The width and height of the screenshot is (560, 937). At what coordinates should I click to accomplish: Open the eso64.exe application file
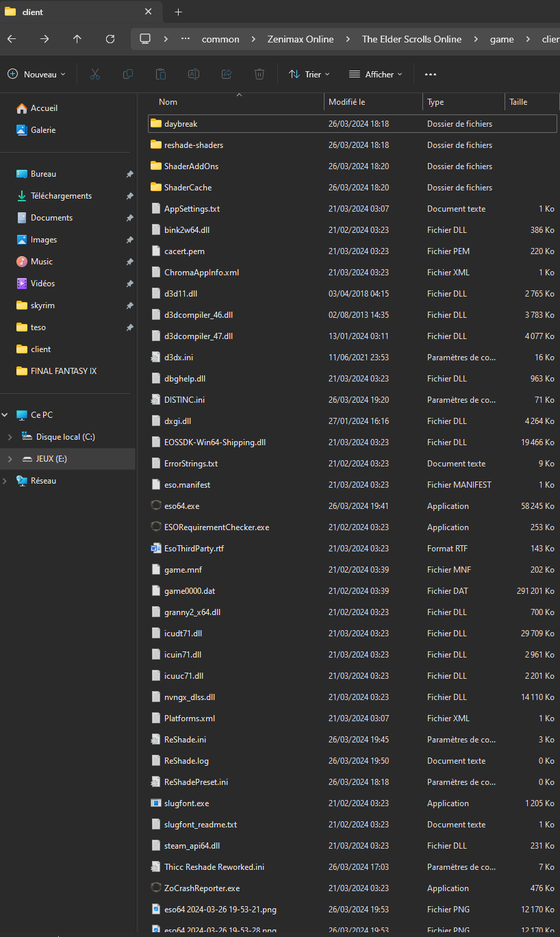click(181, 506)
